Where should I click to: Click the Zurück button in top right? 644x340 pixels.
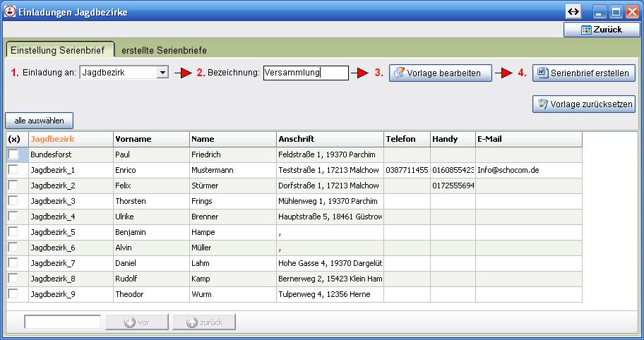602,30
